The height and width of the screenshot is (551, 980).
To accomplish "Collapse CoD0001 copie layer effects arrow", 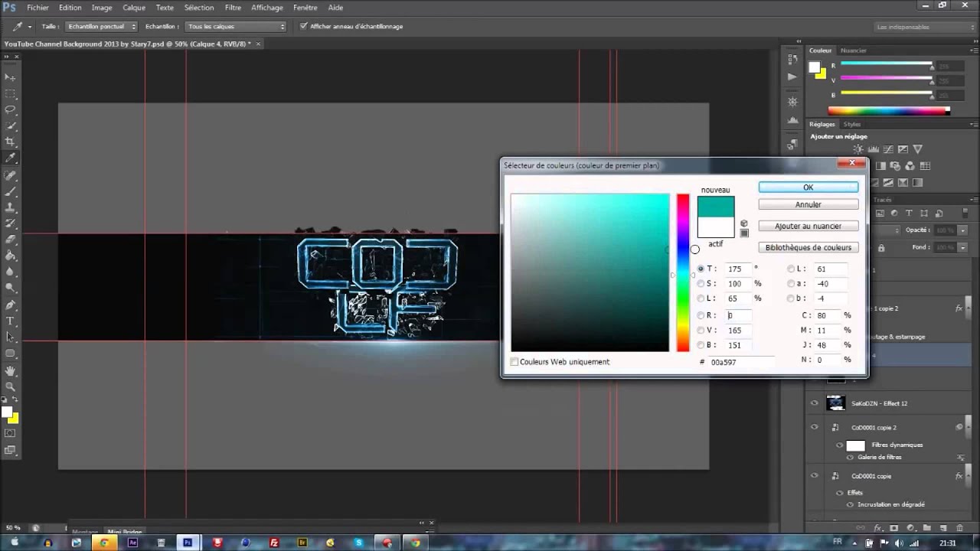I will [x=969, y=476].
